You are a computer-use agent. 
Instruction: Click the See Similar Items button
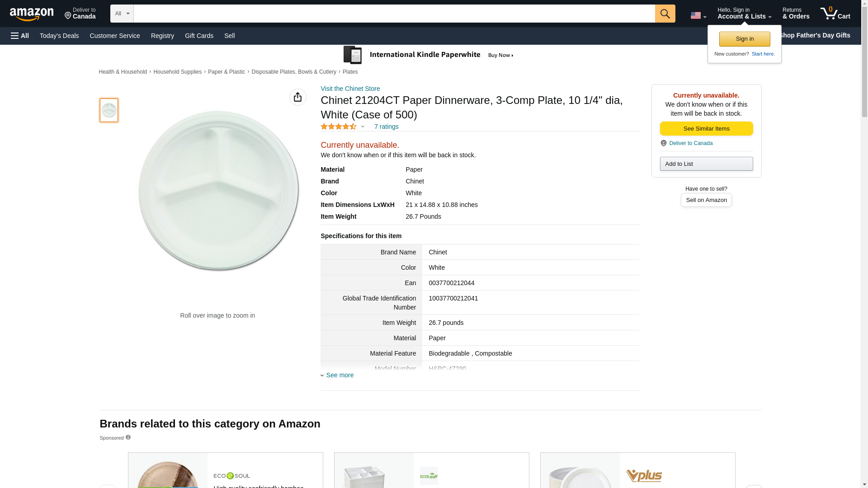706,129
